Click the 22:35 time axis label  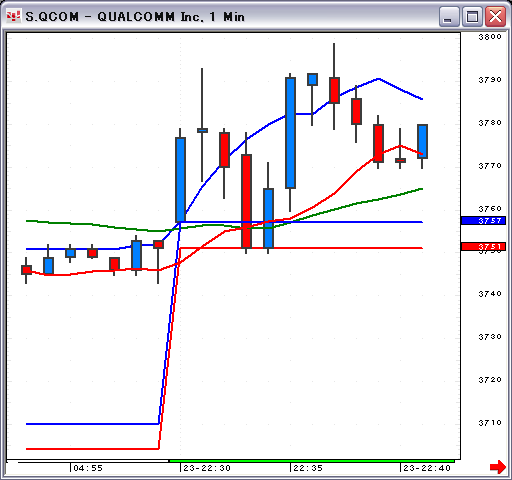point(308,468)
